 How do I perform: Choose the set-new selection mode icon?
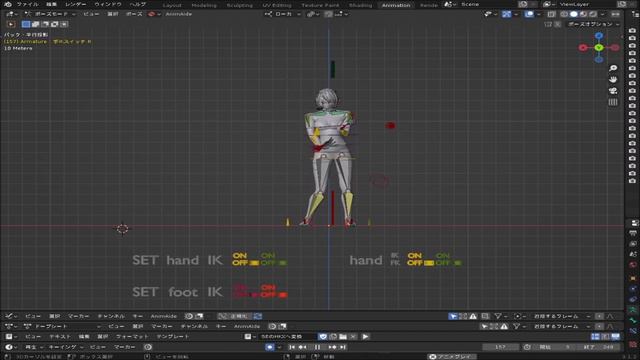click(26, 24)
